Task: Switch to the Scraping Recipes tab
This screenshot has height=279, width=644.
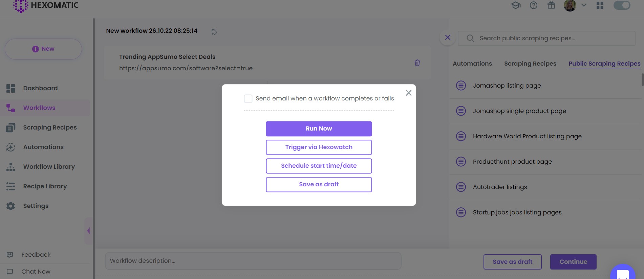Action: pos(530,64)
